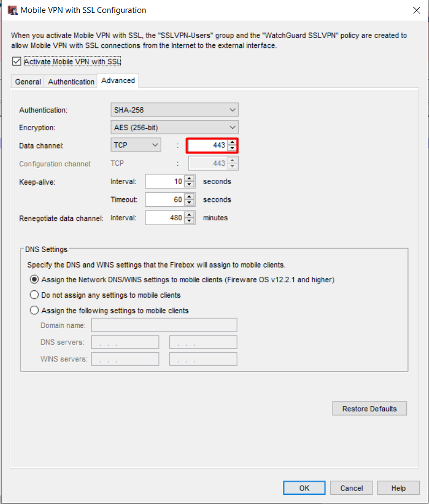Switch to the Authentication tab

(71, 82)
